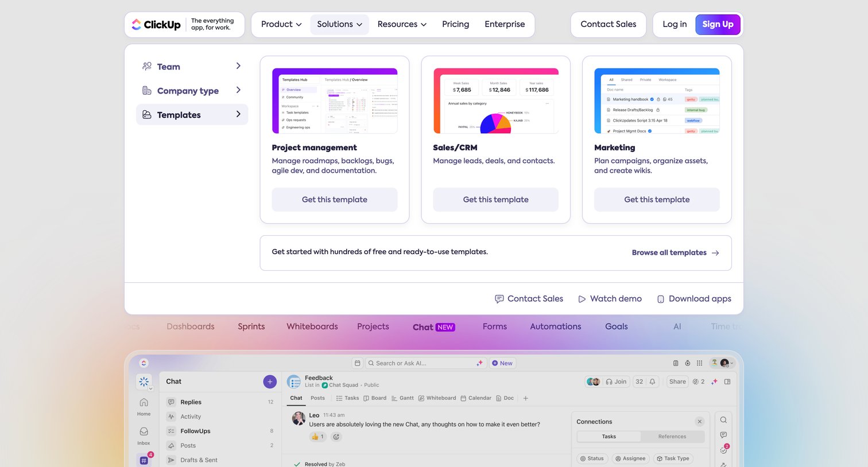The width and height of the screenshot is (868, 467).
Task: Click Contact Sales button in header
Action: [x=608, y=24]
